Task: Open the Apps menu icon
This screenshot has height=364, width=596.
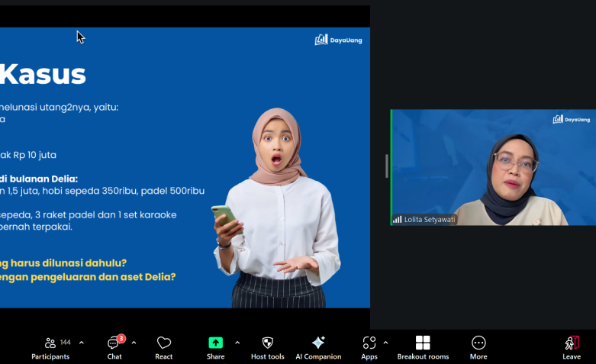Action: point(369,347)
